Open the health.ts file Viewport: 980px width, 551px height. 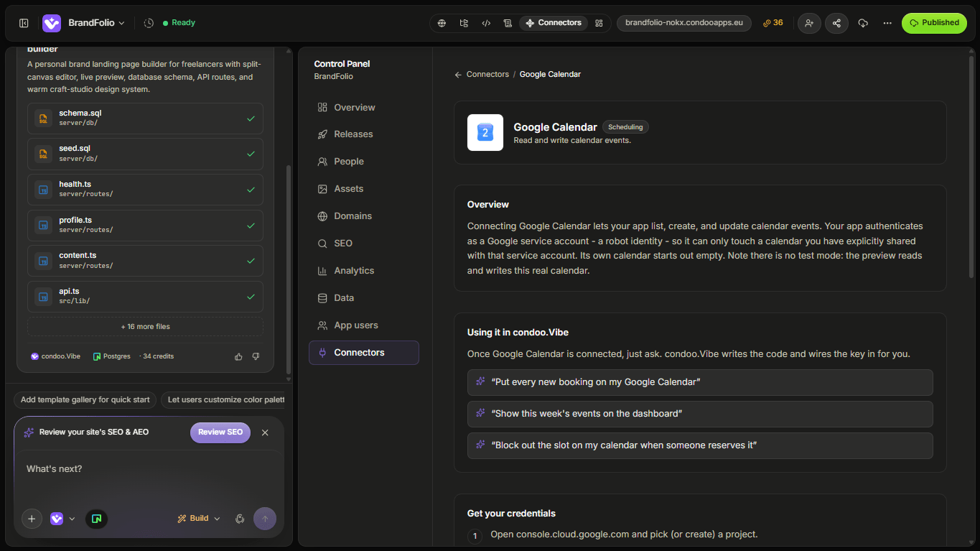(x=145, y=190)
